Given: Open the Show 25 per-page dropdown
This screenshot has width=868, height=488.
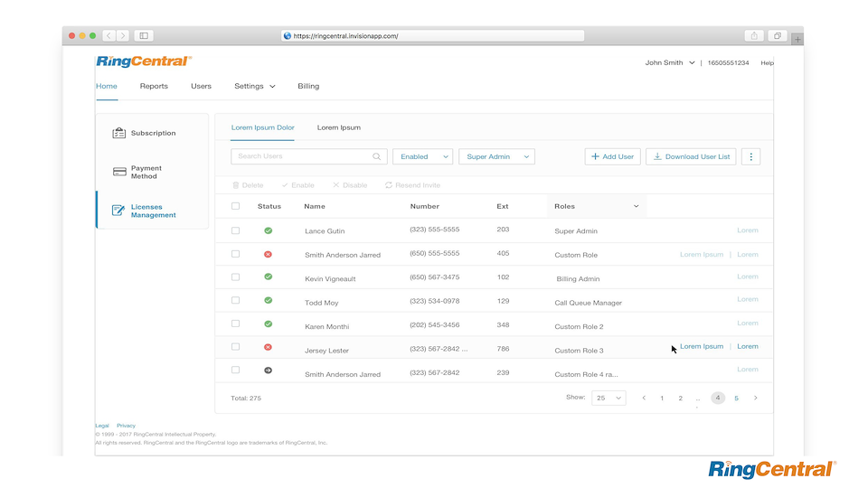Looking at the screenshot, I should tap(609, 398).
